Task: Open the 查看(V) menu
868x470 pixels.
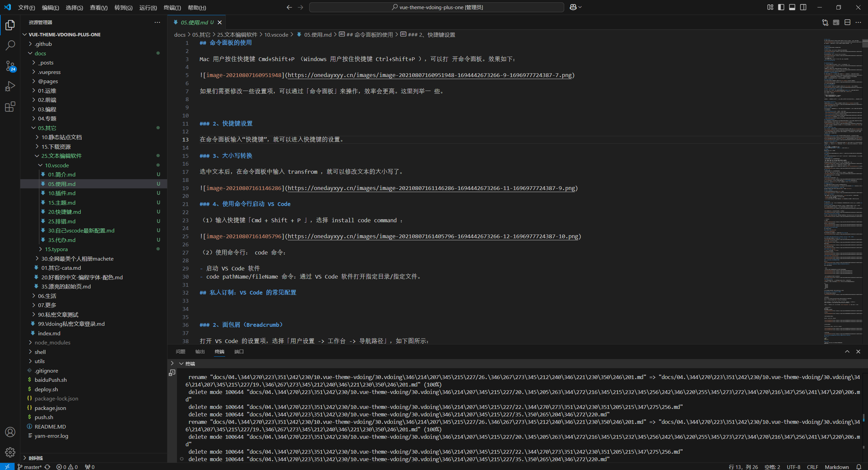Action: pyautogui.click(x=99, y=7)
